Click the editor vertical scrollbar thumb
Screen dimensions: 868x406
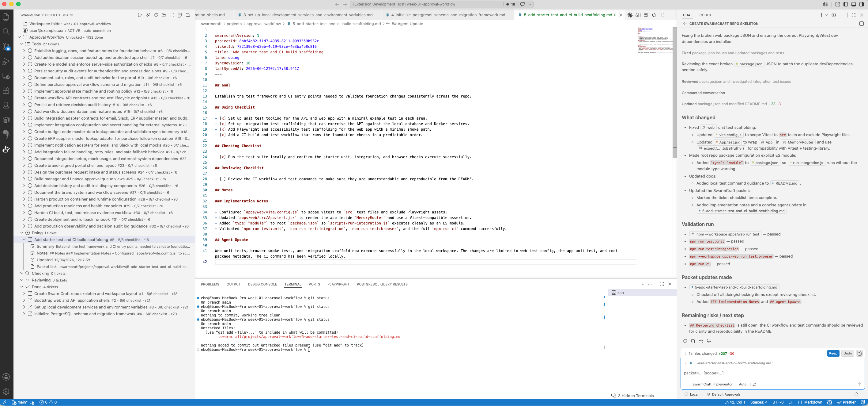click(x=675, y=93)
